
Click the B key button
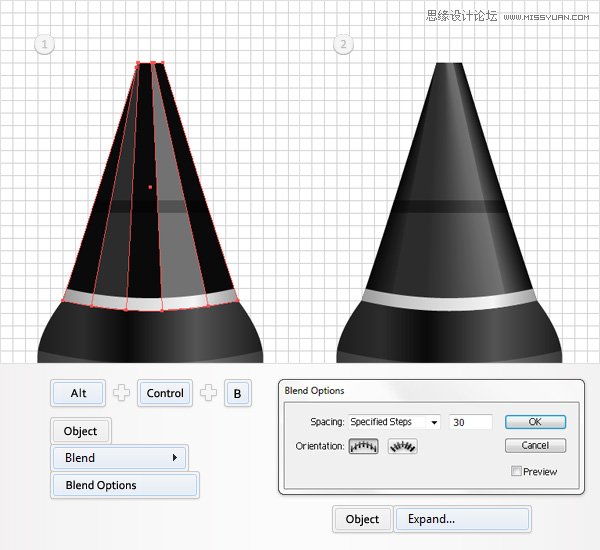(x=237, y=393)
